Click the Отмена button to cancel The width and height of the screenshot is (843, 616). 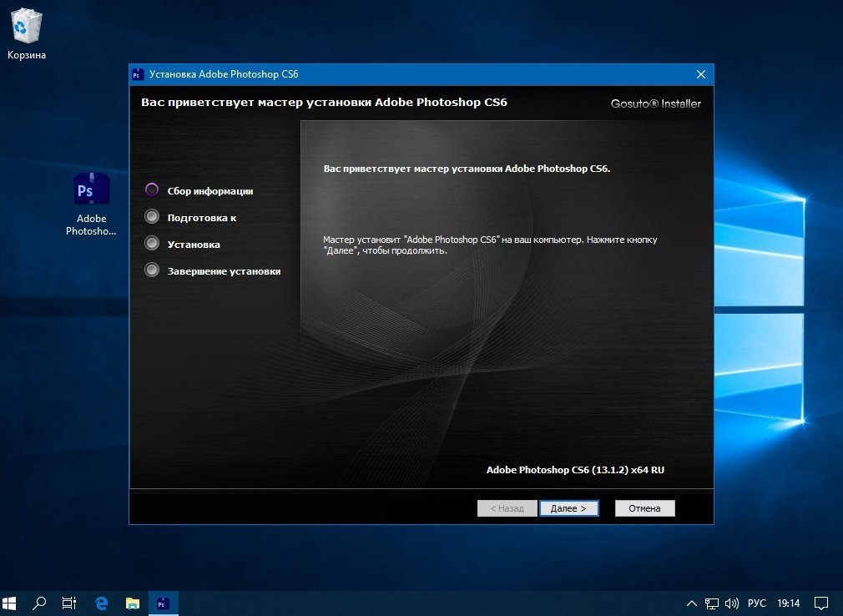point(644,508)
